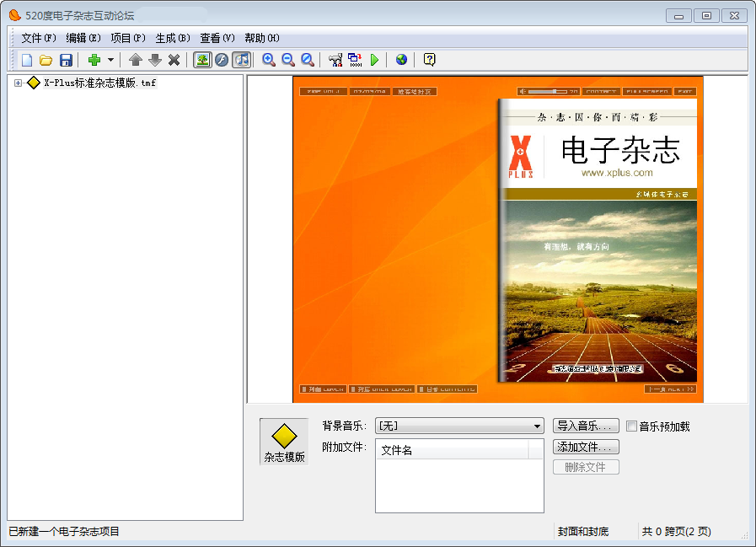Open help with the question mark icon
756x547 pixels.
(x=429, y=60)
